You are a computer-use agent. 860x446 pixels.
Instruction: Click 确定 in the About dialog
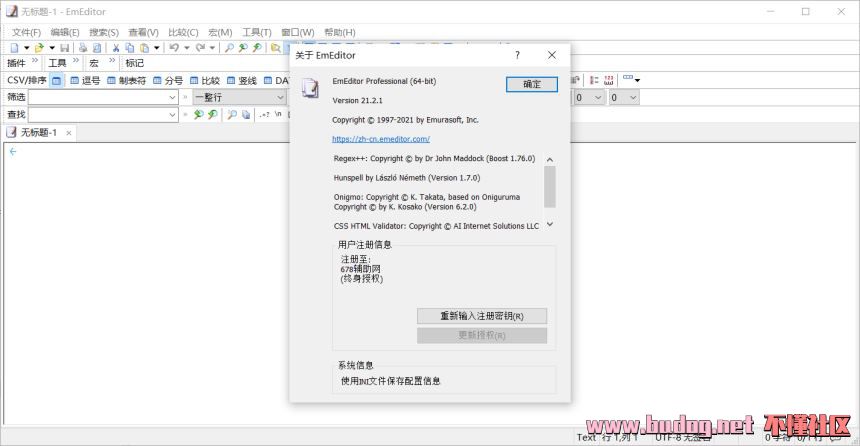[531, 84]
